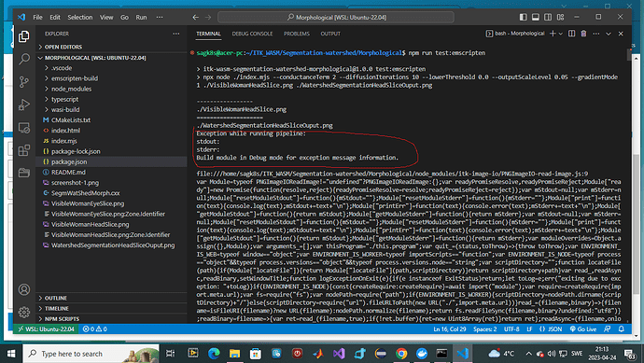
Task: Open Remote Explorer view
Action: [x=24, y=128]
